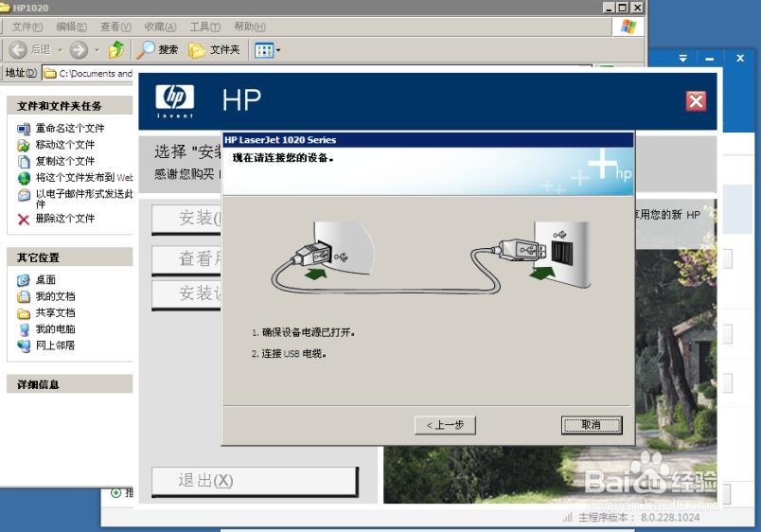Image resolution: width=761 pixels, height=532 pixels.
Task: Click 以电子邮件形式发送此文件 link
Action: pos(84,199)
